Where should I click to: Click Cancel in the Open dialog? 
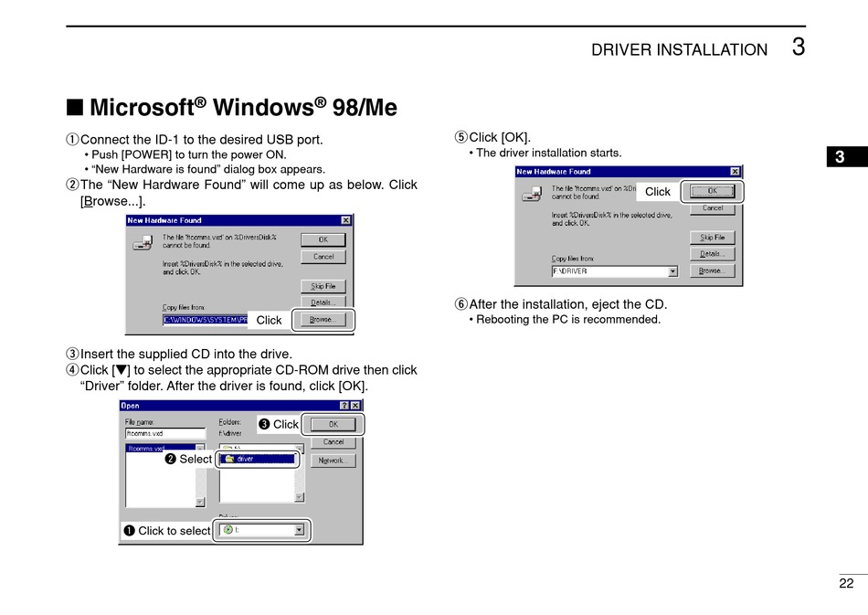[333, 442]
